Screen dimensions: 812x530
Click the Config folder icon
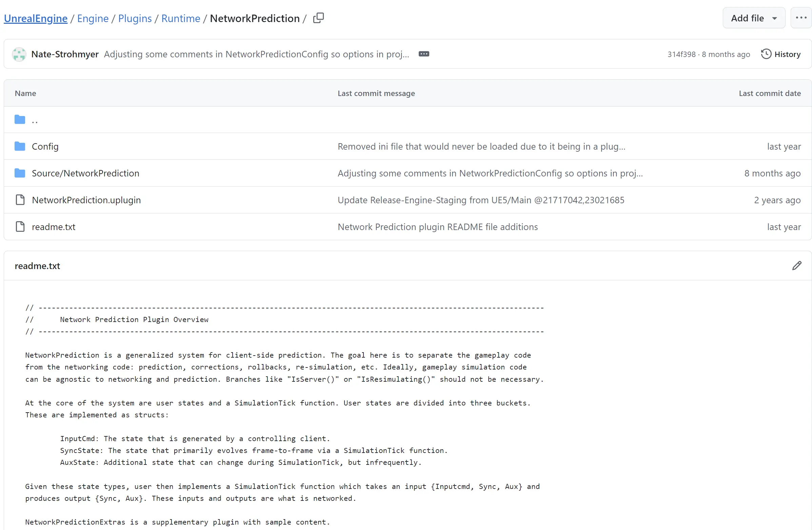[x=20, y=147]
